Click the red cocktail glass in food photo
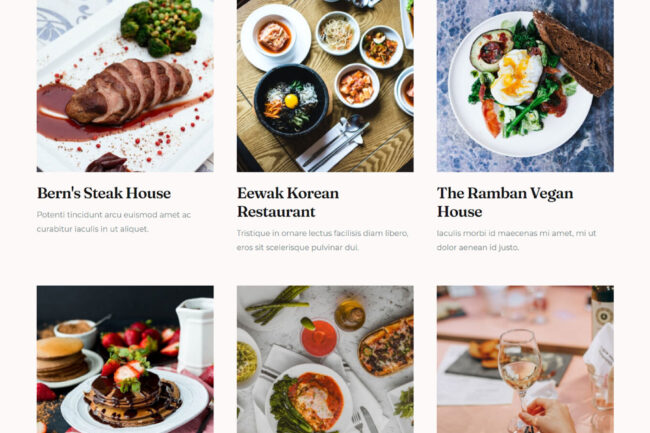The height and width of the screenshot is (433, 650). pos(318,338)
